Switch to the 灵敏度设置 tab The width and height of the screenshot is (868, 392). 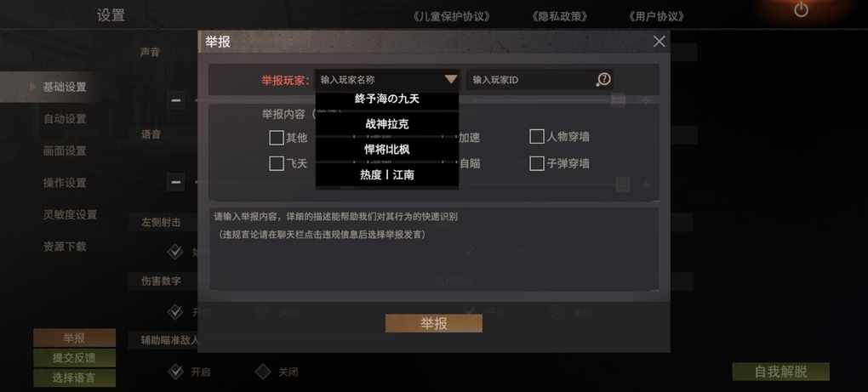(x=70, y=214)
